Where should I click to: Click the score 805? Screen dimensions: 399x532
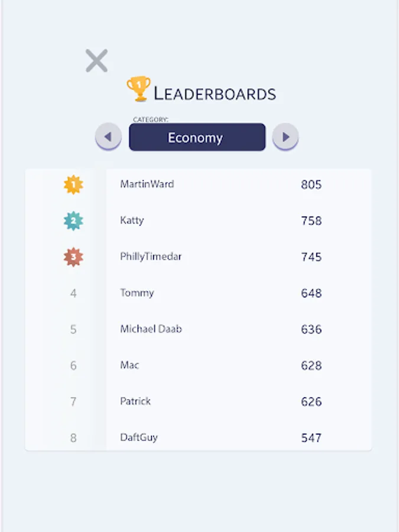(x=311, y=184)
